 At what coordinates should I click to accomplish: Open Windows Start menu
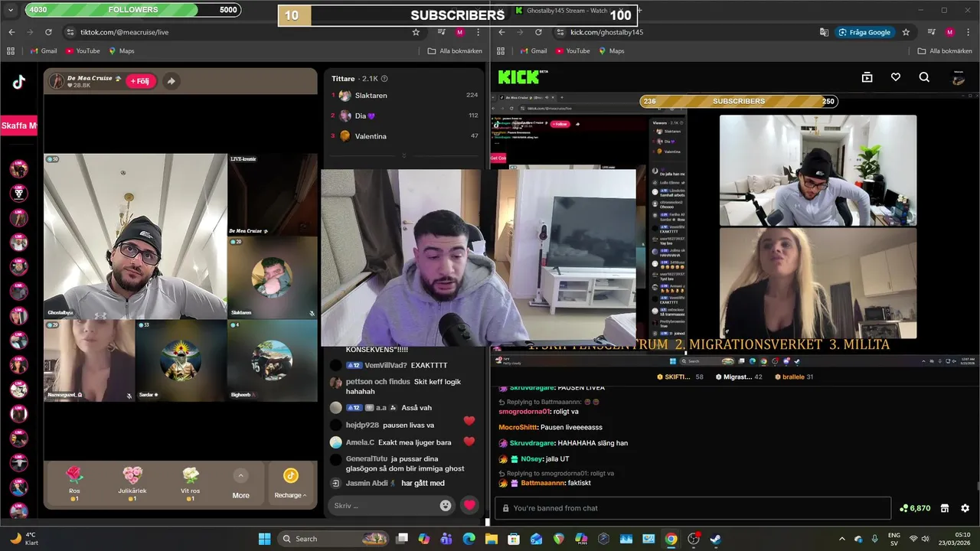point(264,539)
